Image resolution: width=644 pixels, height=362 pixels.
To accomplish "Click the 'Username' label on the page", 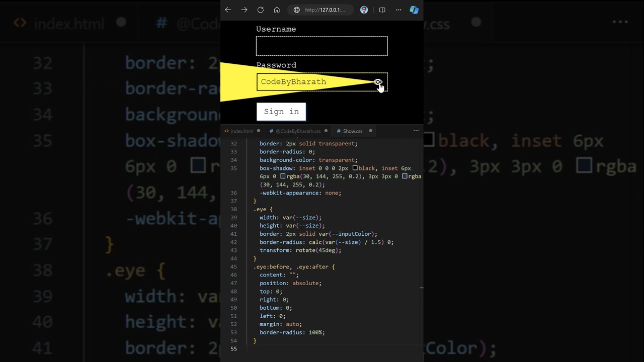I will (x=276, y=29).
